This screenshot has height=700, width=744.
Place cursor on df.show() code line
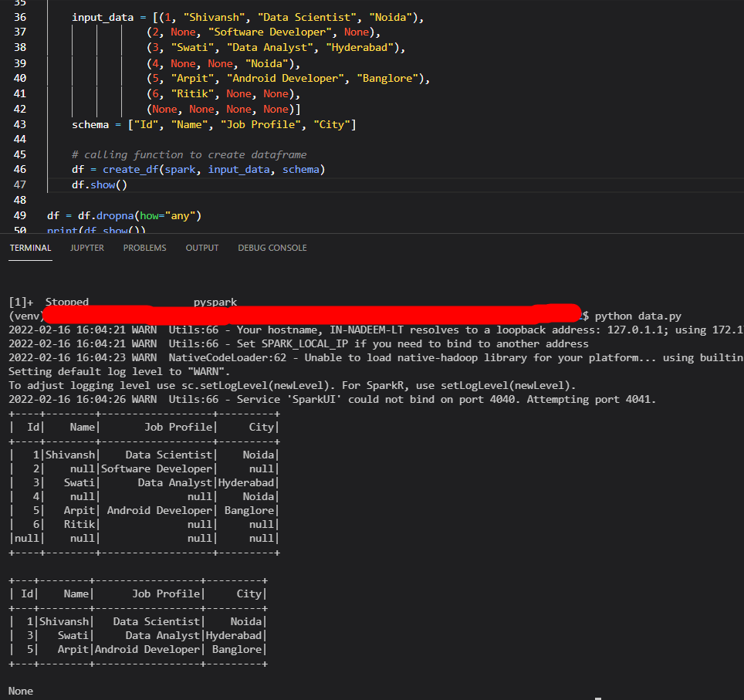pos(100,185)
